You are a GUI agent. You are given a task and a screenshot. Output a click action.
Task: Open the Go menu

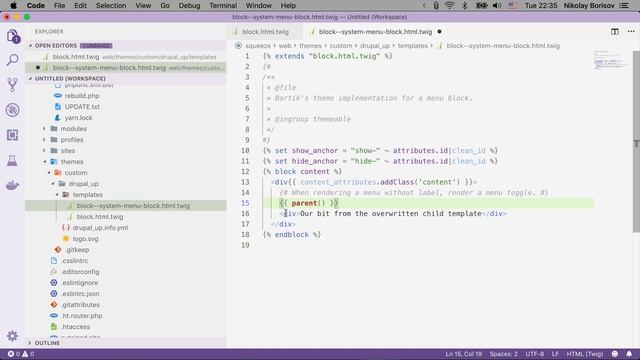165,5
